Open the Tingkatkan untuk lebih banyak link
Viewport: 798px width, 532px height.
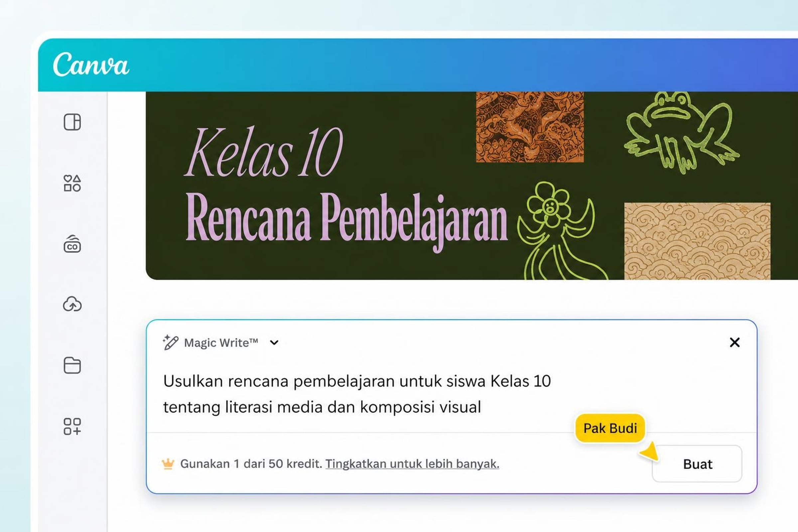pos(412,464)
